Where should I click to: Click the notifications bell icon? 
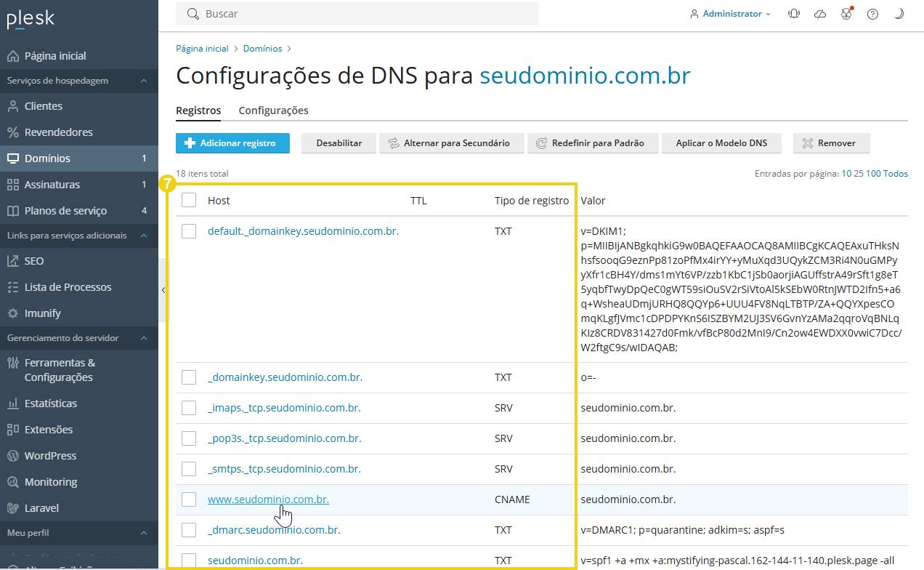(794, 14)
